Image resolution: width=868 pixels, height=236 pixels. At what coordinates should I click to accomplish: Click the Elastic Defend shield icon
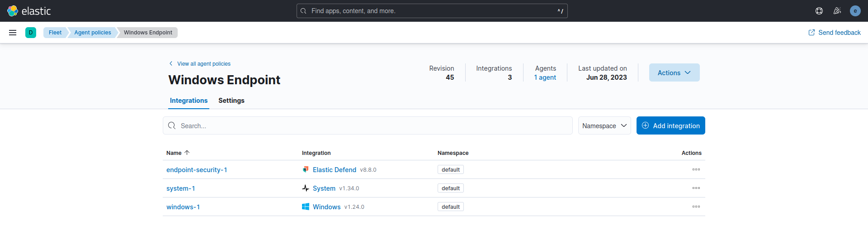click(x=306, y=169)
